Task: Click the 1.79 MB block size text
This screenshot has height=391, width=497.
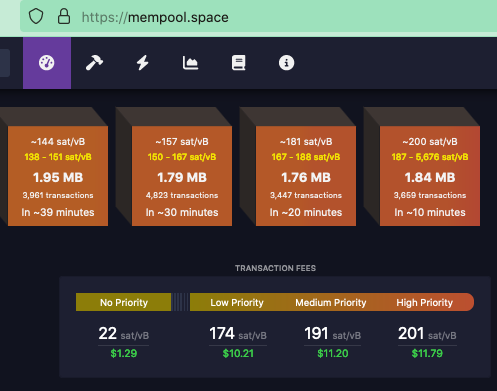Action: (x=182, y=177)
